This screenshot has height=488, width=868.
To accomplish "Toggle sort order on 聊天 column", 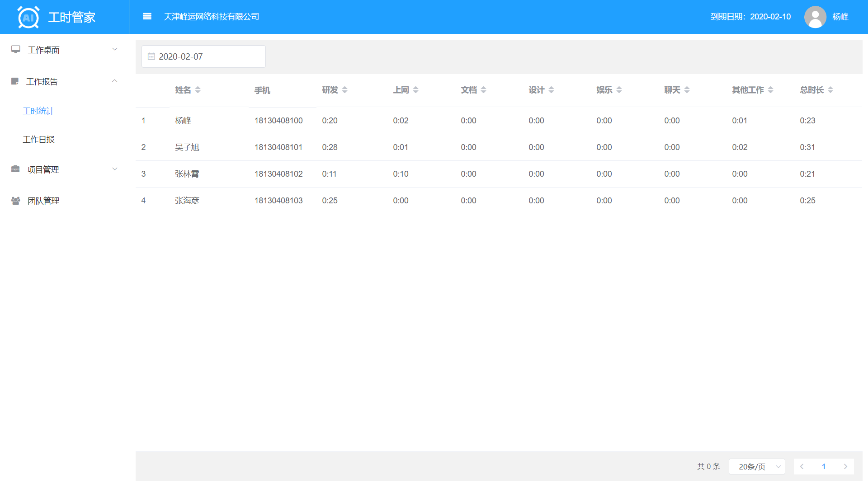I will pyautogui.click(x=687, y=90).
